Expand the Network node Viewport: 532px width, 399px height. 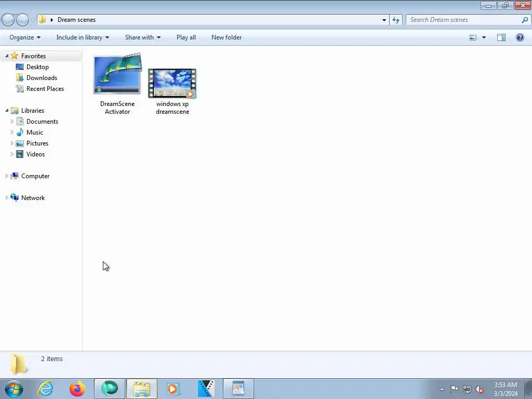tap(7, 197)
